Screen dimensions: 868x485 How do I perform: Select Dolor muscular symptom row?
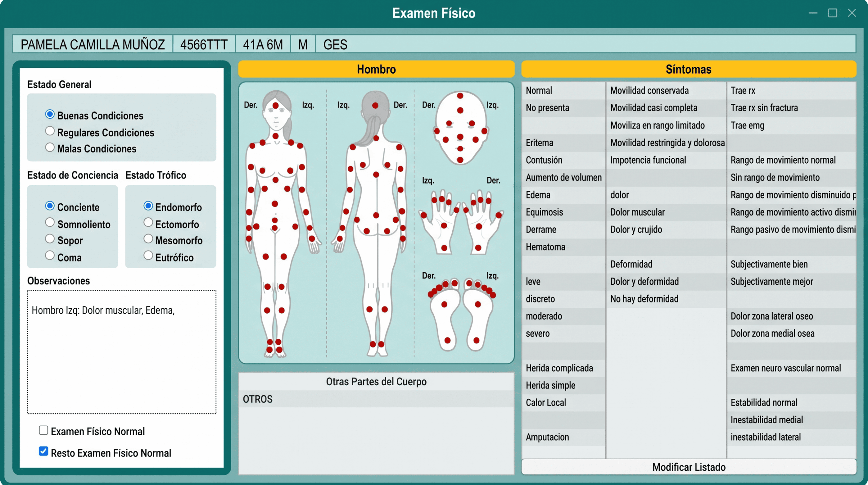(x=666, y=212)
